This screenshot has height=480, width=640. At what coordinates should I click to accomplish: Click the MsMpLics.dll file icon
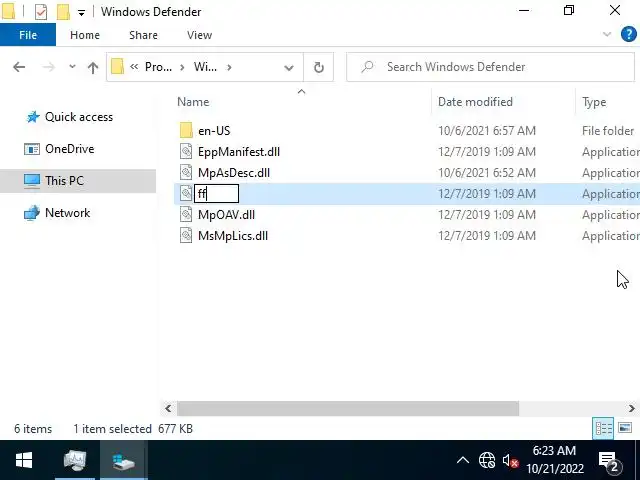pyautogui.click(x=186, y=236)
